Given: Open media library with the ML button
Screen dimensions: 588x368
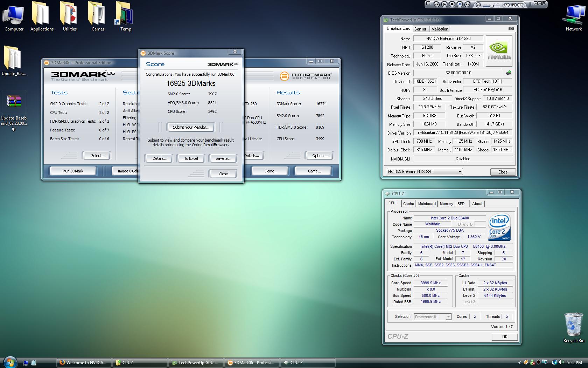Looking at the screenshot, I should click(x=520, y=5).
